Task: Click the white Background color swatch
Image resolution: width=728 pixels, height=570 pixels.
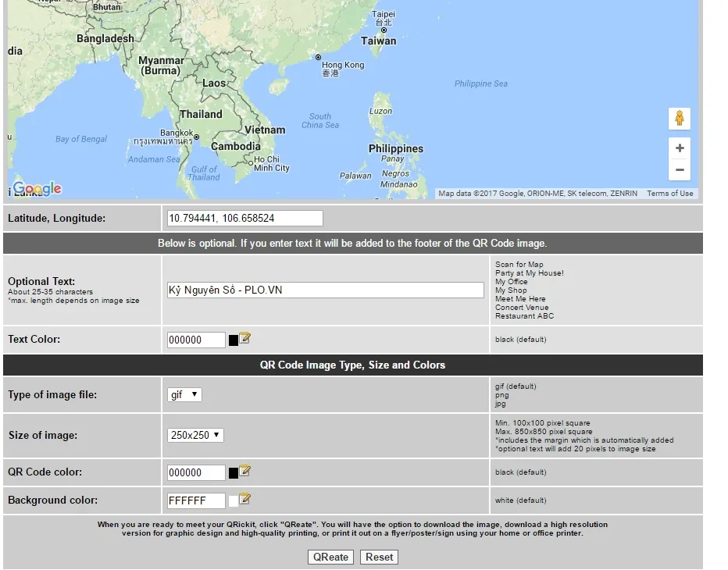Action: coord(233,501)
